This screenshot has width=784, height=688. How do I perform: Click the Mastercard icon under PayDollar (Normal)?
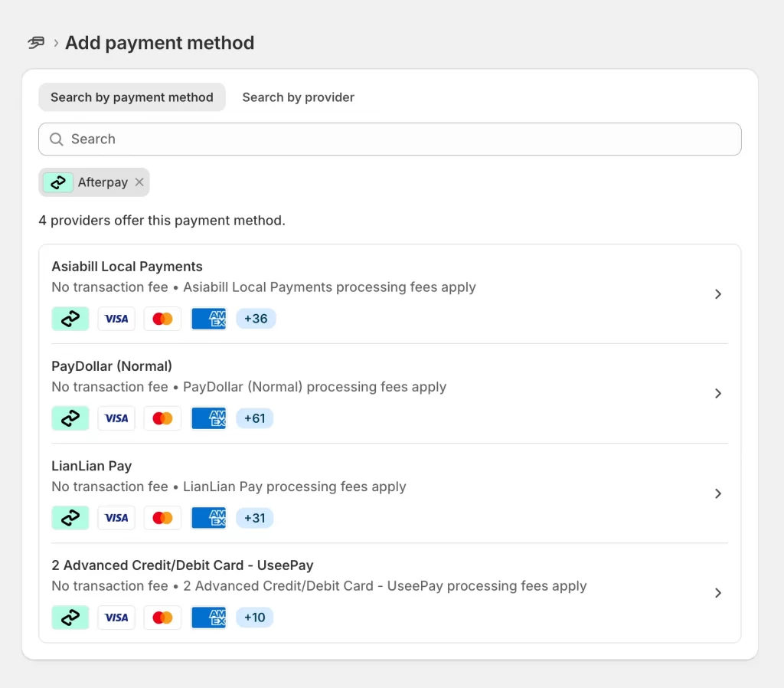point(162,418)
